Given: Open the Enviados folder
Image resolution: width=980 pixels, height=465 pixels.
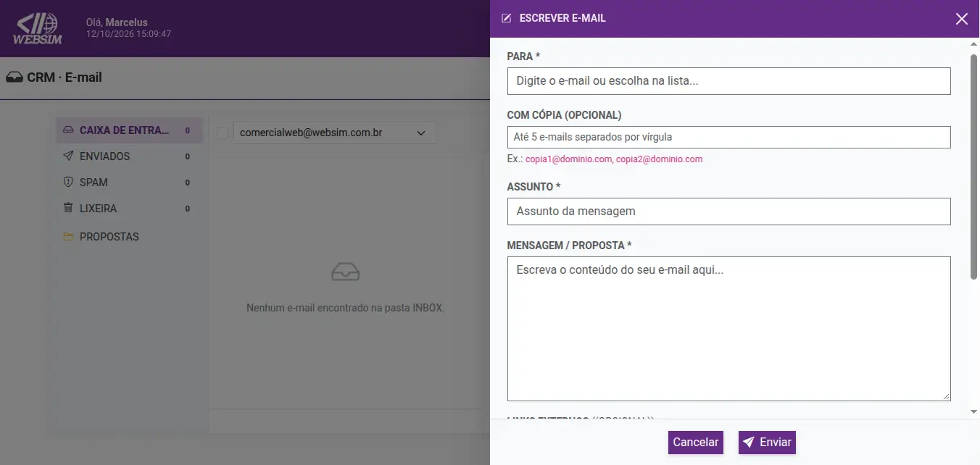Looking at the screenshot, I should [x=130, y=156].
